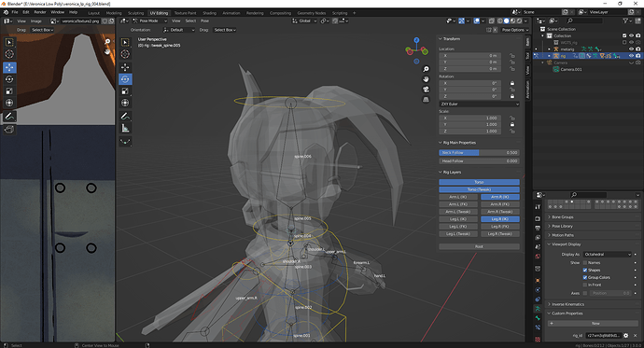Expand the Motion Paths panel
644x348 pixels.
(x=562, y=235)
